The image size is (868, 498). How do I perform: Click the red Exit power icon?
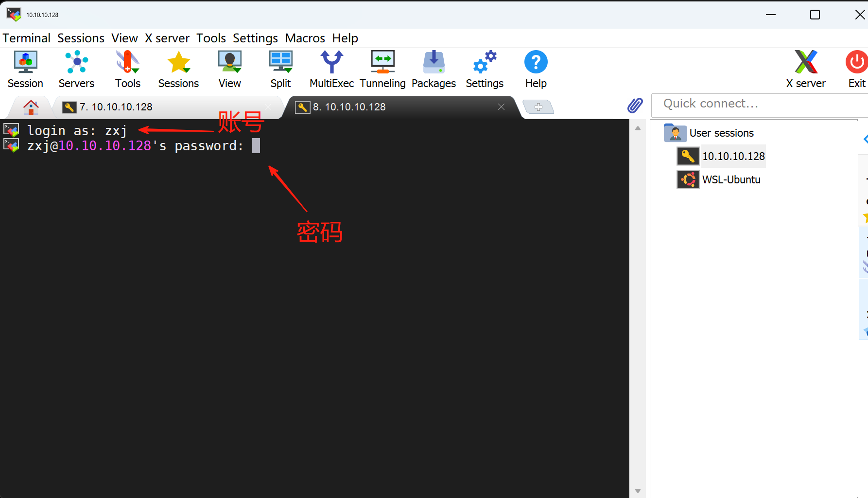pos(856,62)
